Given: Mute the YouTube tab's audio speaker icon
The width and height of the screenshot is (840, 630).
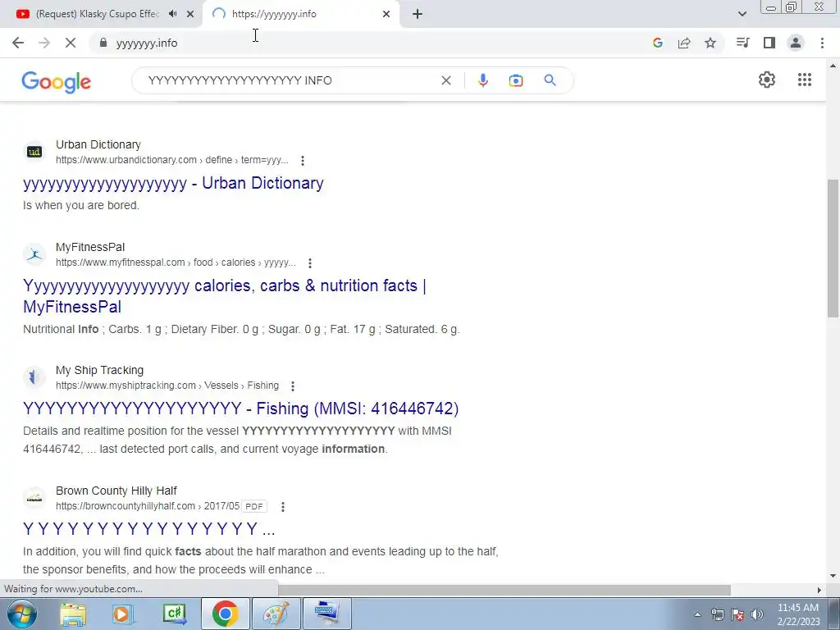Looking at the screenshot, I should pos(172,14).
